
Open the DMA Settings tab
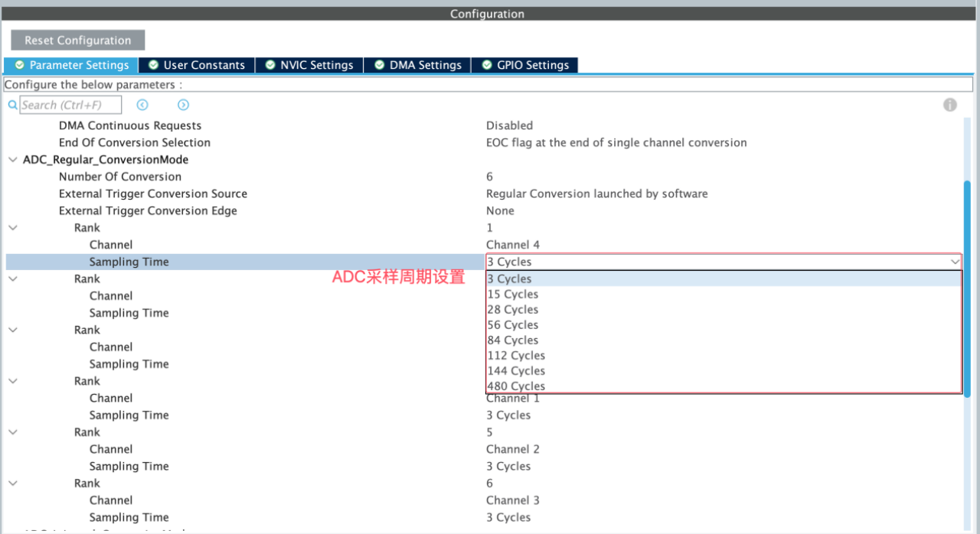[x=418, y=65]
